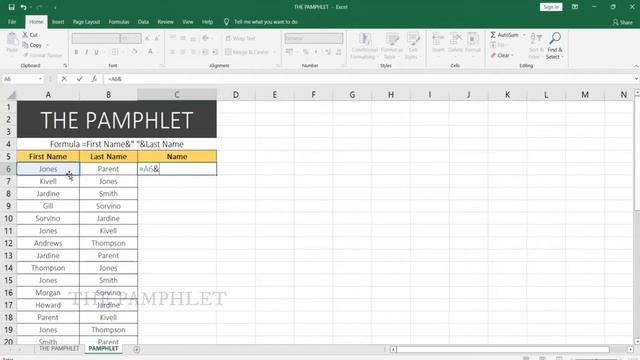The width and height of the screenshot is (640, 360).
Task: Select cell A7 containing Kivell
Action: [48, 181]
